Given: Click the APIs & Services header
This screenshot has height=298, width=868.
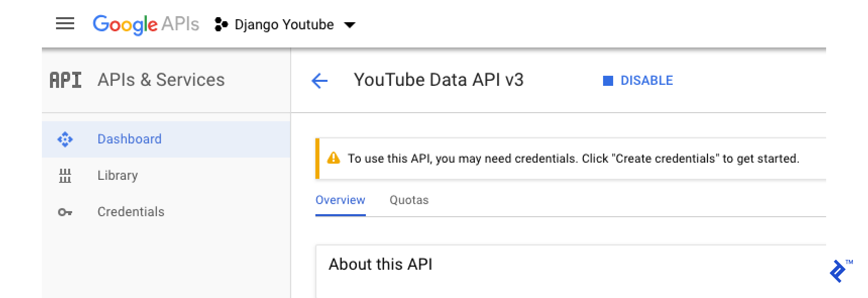Looking at the screenshot, I should [160, 80].
